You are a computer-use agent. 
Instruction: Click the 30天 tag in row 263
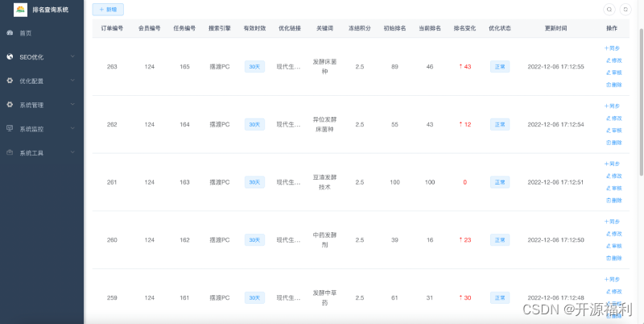tap(254, 67)
